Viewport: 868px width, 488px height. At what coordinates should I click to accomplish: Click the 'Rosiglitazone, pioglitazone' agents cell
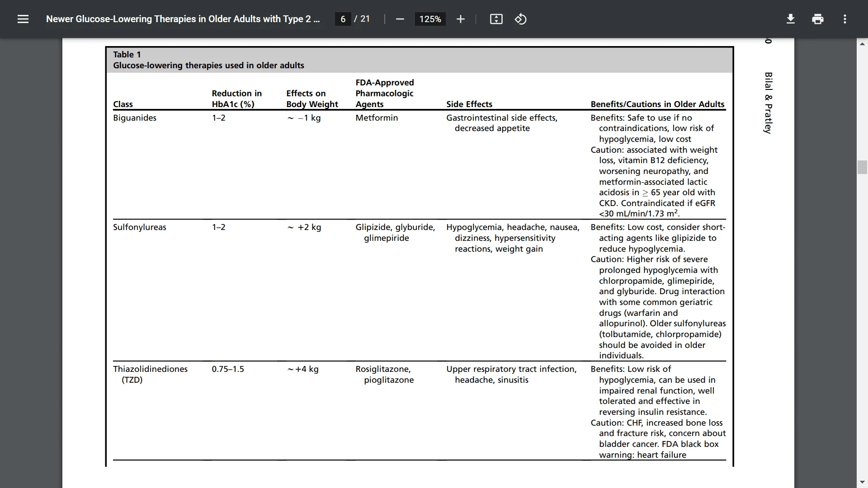coord(385,375)
